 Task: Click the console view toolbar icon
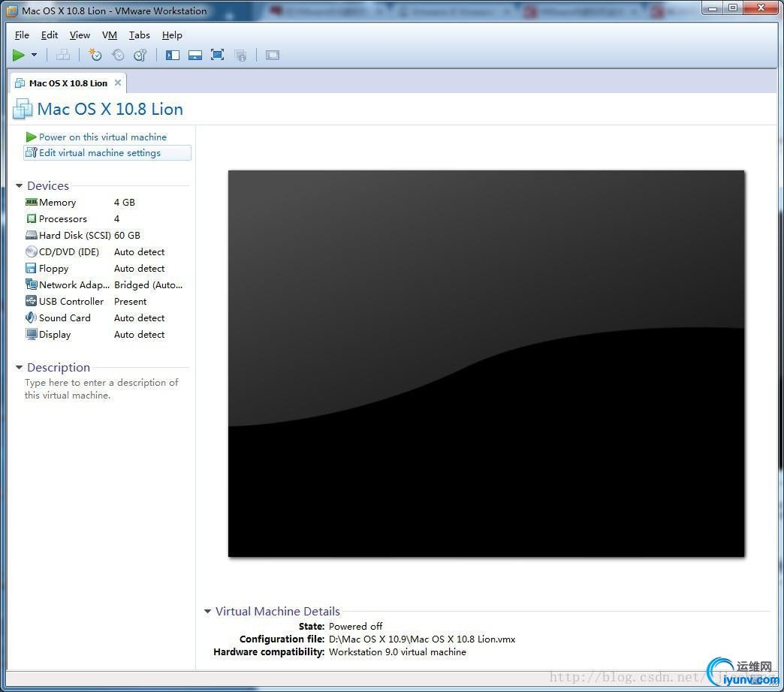coord(273,55)
